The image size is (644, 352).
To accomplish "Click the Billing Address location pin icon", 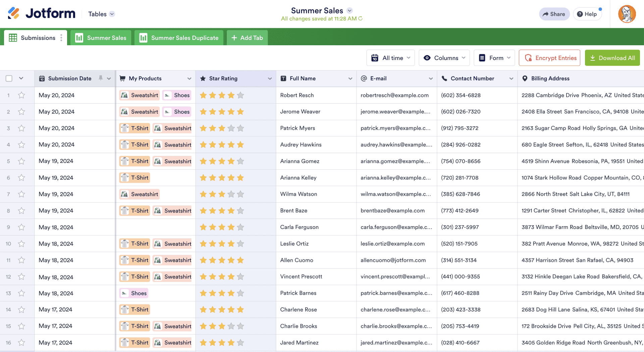I will pyautogui.click(x=525, y=78).
